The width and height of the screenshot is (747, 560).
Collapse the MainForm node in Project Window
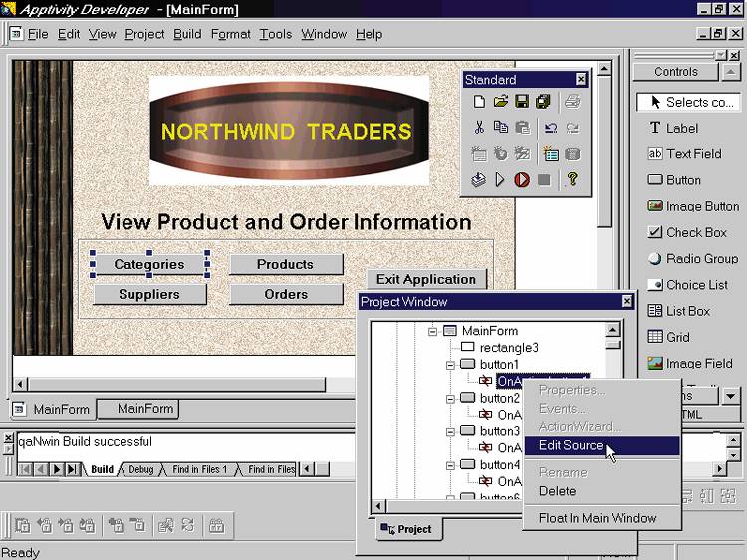click(x=432, y=331)
